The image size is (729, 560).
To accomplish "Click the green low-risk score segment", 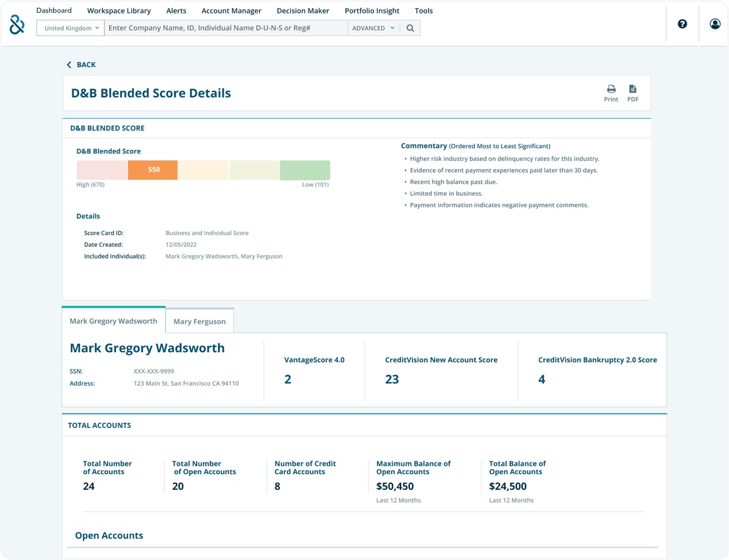I will click(x=305, y=170).
